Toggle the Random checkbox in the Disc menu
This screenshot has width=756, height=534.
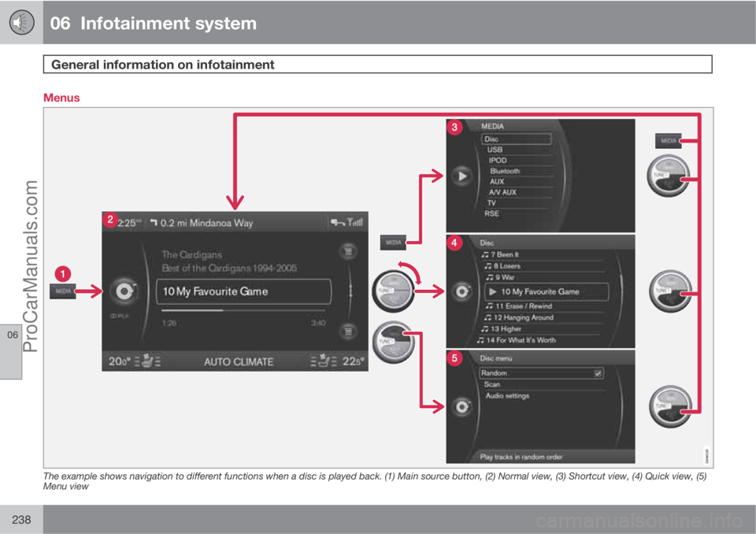(598, 373)
